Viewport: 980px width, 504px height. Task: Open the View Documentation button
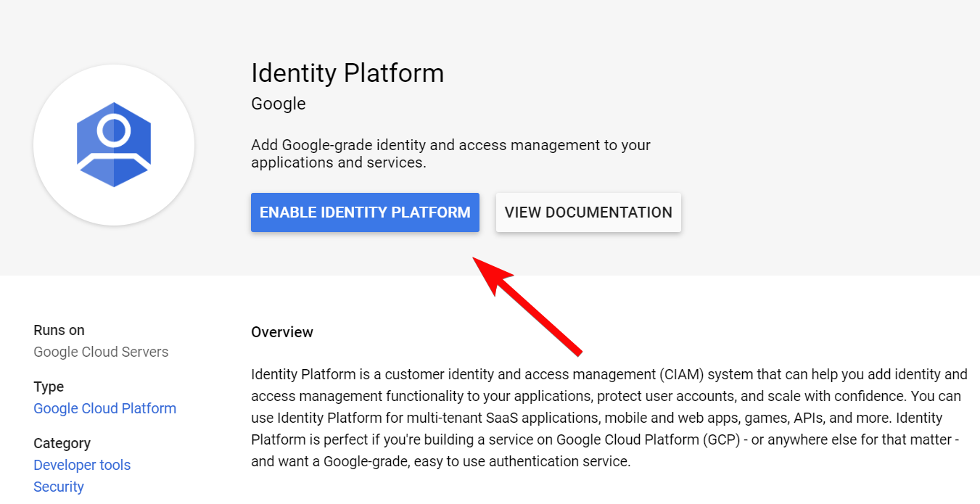(588, 212)
